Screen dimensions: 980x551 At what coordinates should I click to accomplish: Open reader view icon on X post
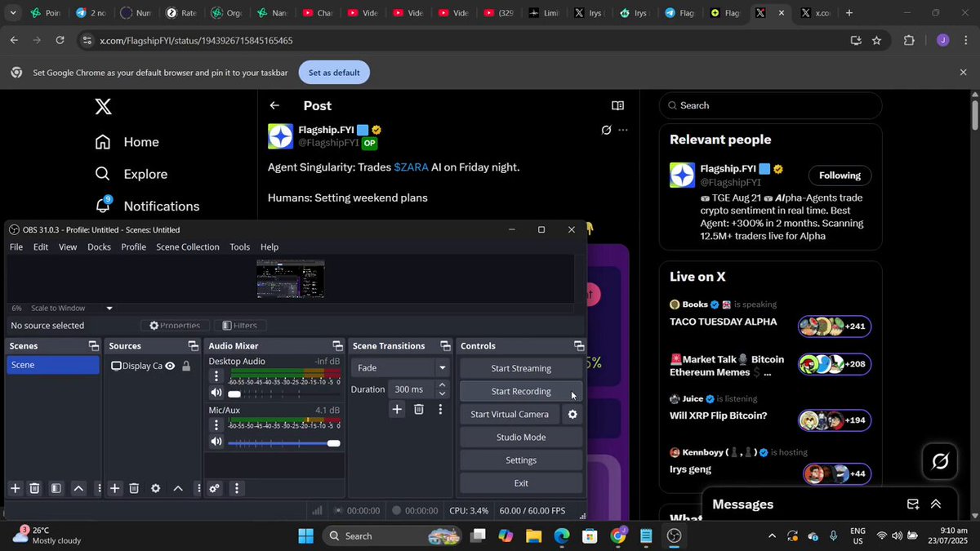click(x=618, y=105)
